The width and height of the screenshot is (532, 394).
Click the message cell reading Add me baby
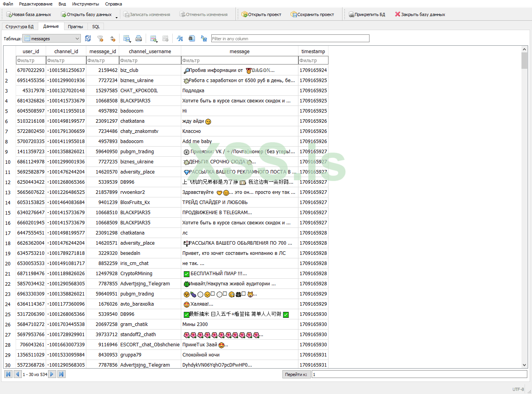239,141
